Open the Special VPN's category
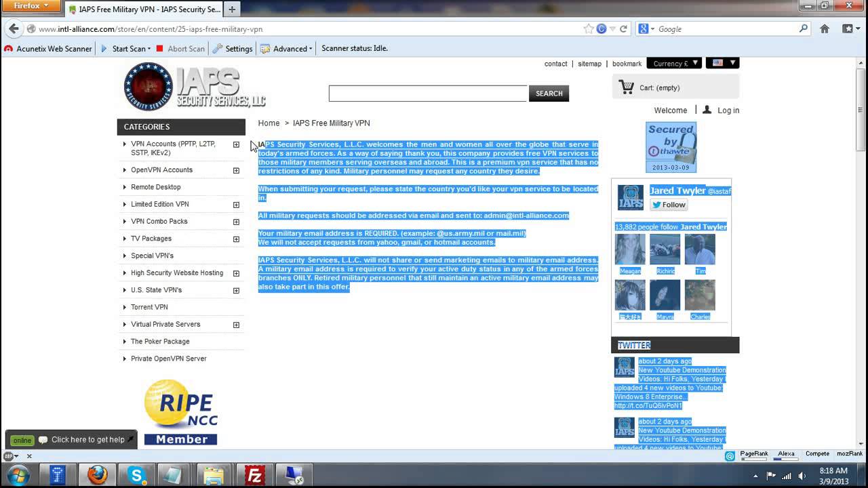This screenshot has height=488, width=868. [x=152, y=256]
